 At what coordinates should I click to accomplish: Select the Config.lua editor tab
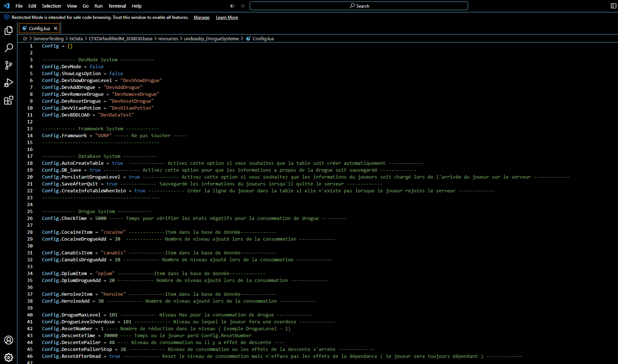pos(39,28)
